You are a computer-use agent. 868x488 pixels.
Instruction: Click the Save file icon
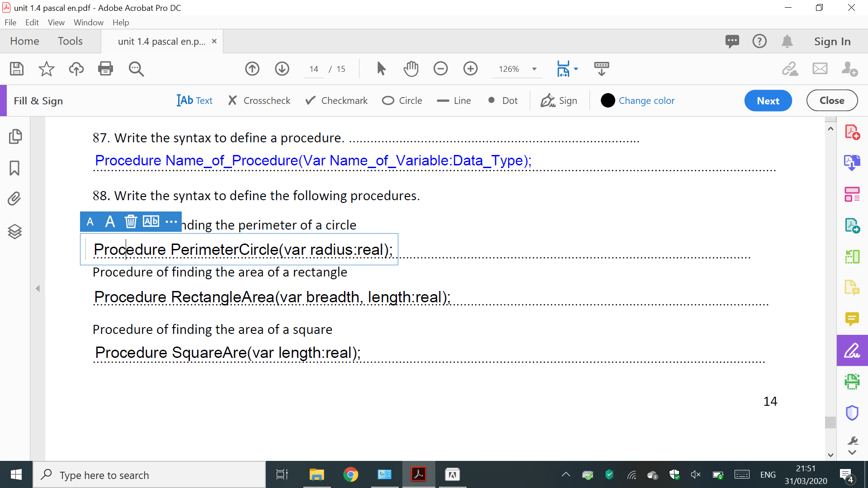17,69
